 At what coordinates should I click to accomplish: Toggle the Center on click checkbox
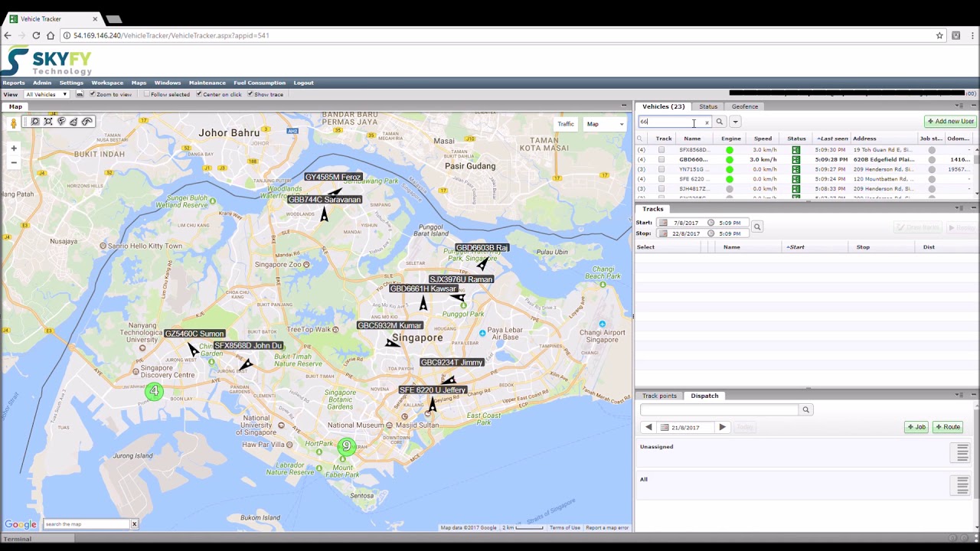198,94
